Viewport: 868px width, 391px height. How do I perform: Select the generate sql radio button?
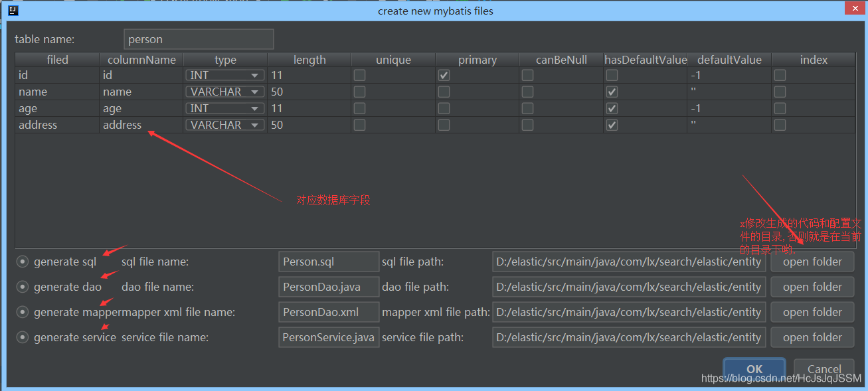coord(22,262)
